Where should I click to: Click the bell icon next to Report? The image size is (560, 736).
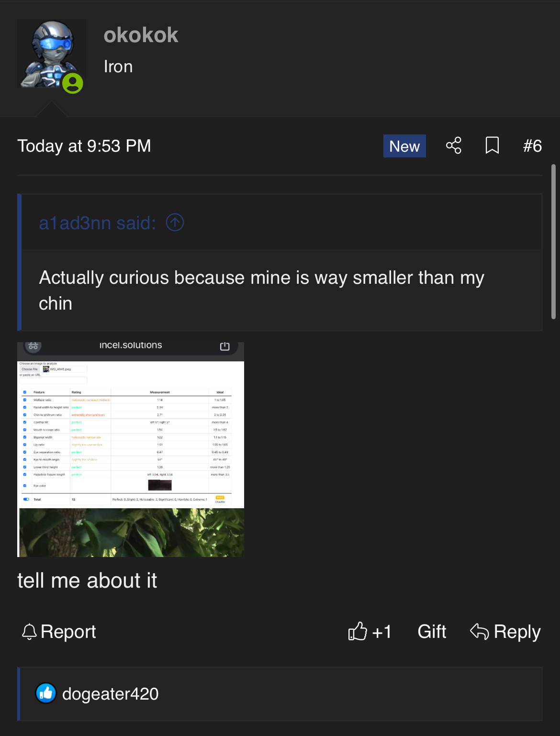tap(29, 632)
